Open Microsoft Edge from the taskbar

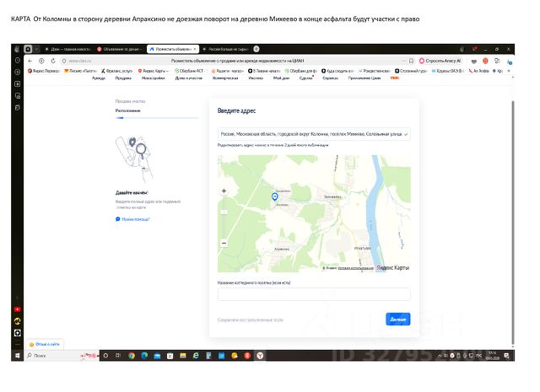pos(144,356)
